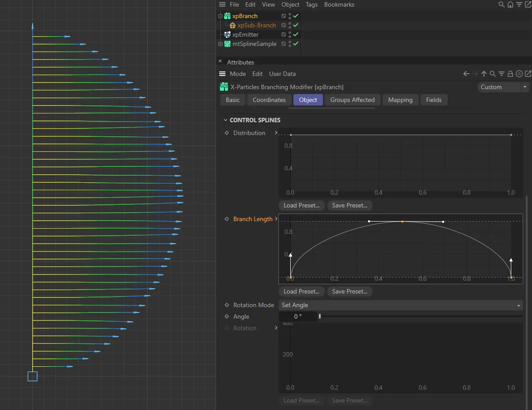Click Load Preset under Distribution spline
The width and height of the screenshot is (532, 410).
tap(302, 205)
